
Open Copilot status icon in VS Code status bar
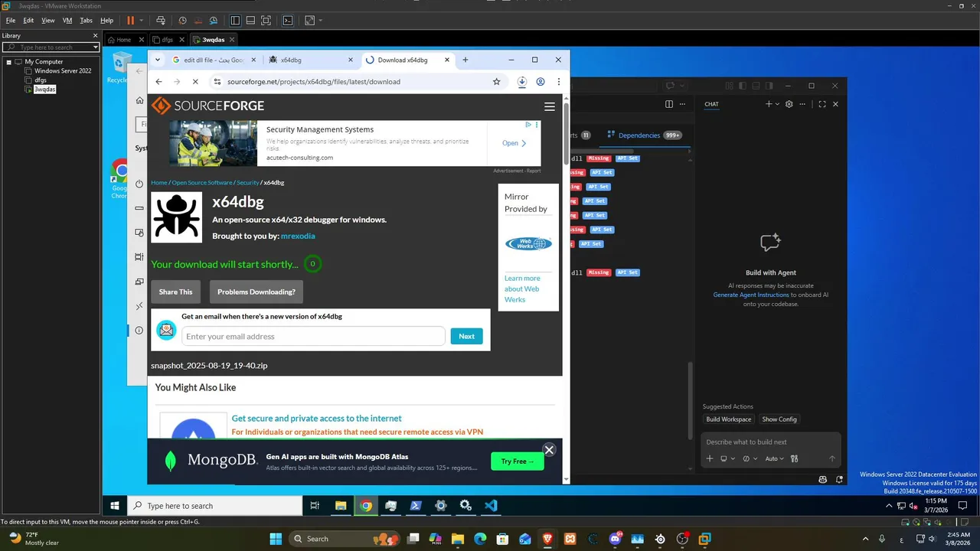tap(823, 479)
